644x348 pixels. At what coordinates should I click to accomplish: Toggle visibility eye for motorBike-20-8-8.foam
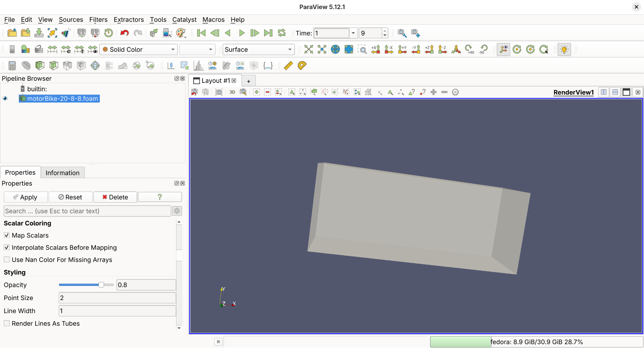click(5, 98)
